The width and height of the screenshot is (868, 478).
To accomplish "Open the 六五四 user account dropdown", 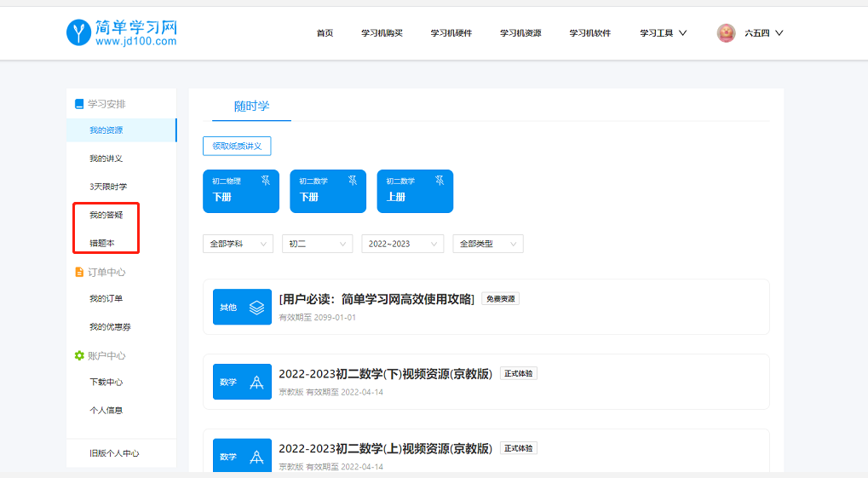I will click(764, 33).
